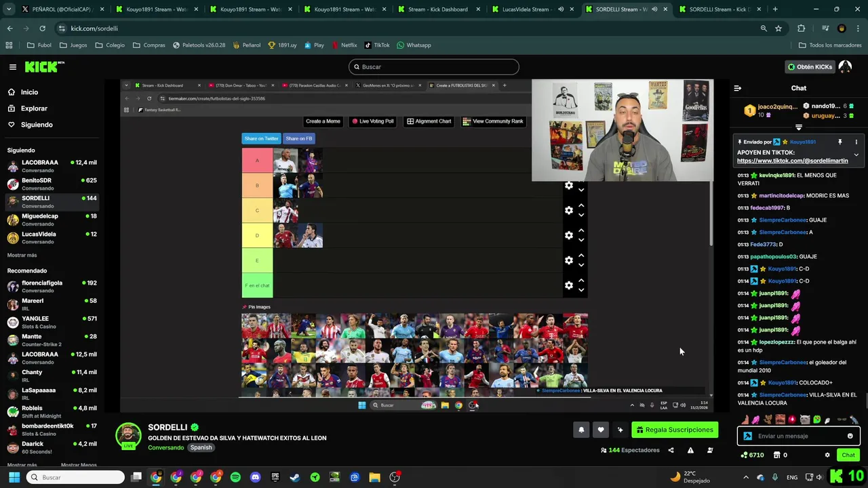Open tier C settings gear

tap(569, 210)
